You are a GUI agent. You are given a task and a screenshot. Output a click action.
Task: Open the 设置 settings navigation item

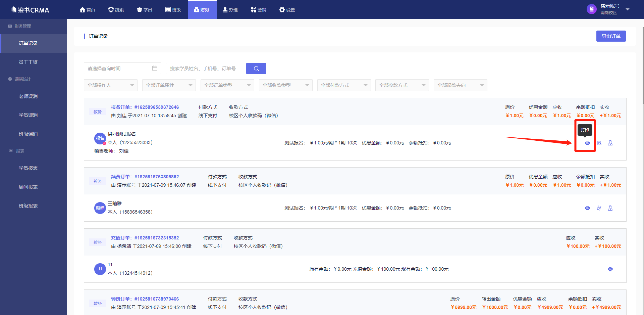click(x=287, y=10)
